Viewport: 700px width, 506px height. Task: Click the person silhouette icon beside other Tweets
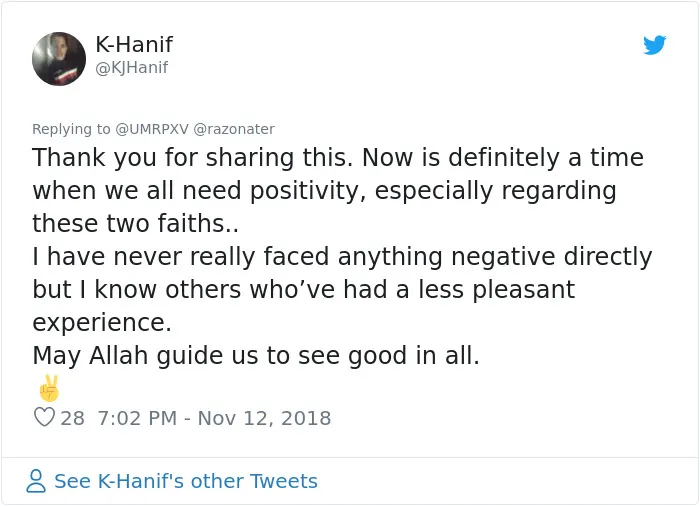pyautogui.click(x=36, y=481)
